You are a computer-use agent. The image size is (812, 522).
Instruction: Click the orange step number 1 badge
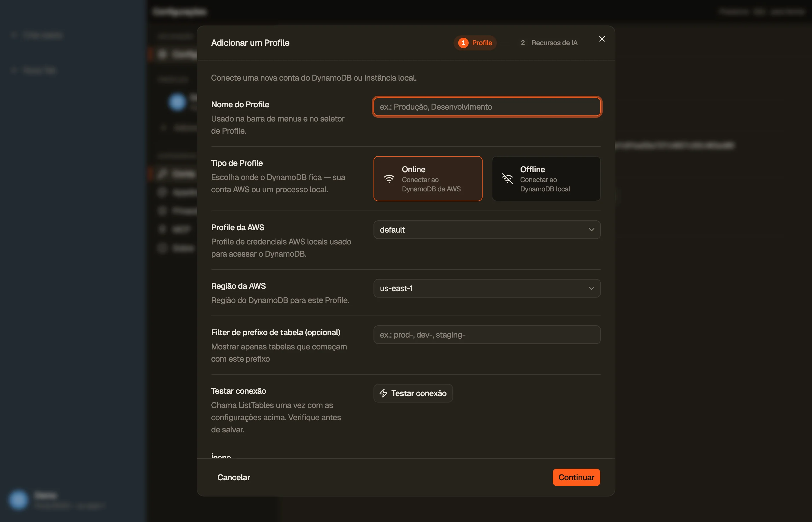pyautogui.click(x=463, y=43)
